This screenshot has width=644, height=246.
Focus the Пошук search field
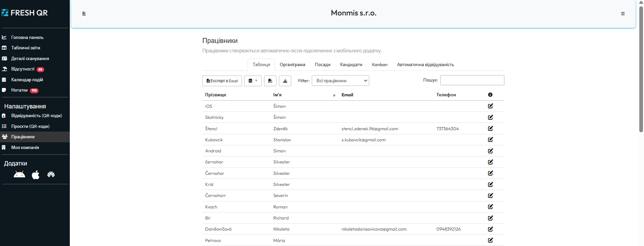pos(472,80)
